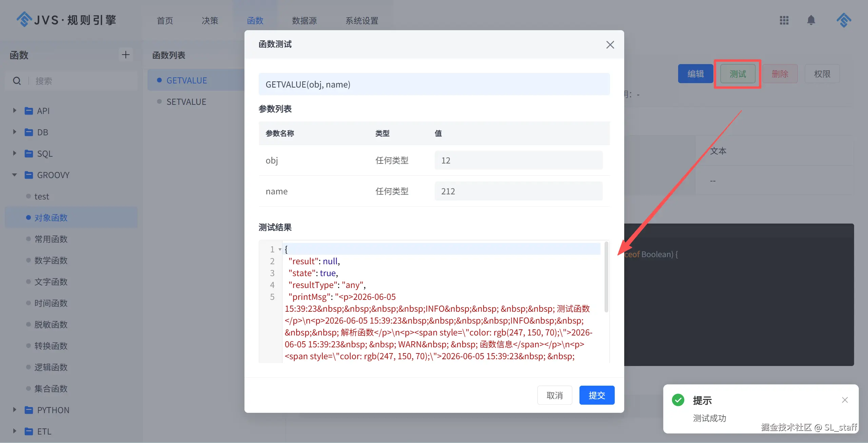The image size is (868, 443).
Task: Select 逻辑函数 in the tree
Action: click(51, 367)
